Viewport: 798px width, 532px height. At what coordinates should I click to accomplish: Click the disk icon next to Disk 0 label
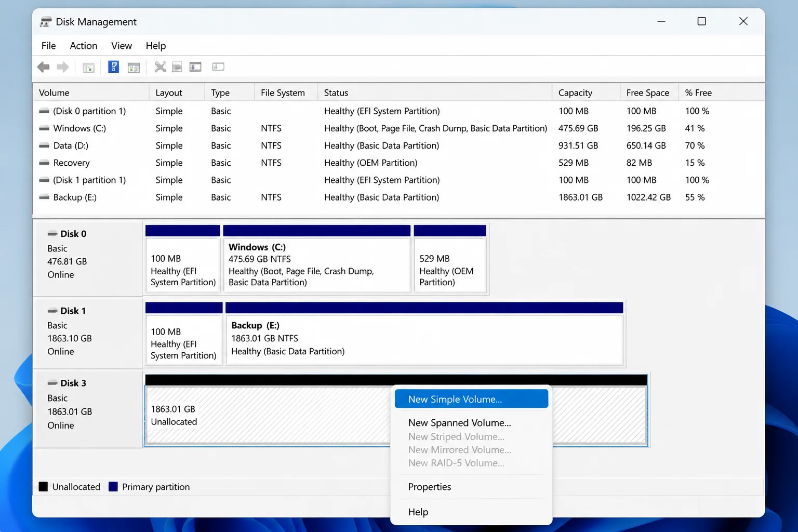52,234
